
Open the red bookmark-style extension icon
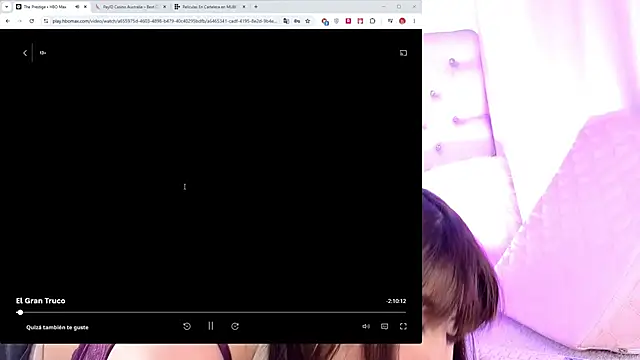[360, 21]
